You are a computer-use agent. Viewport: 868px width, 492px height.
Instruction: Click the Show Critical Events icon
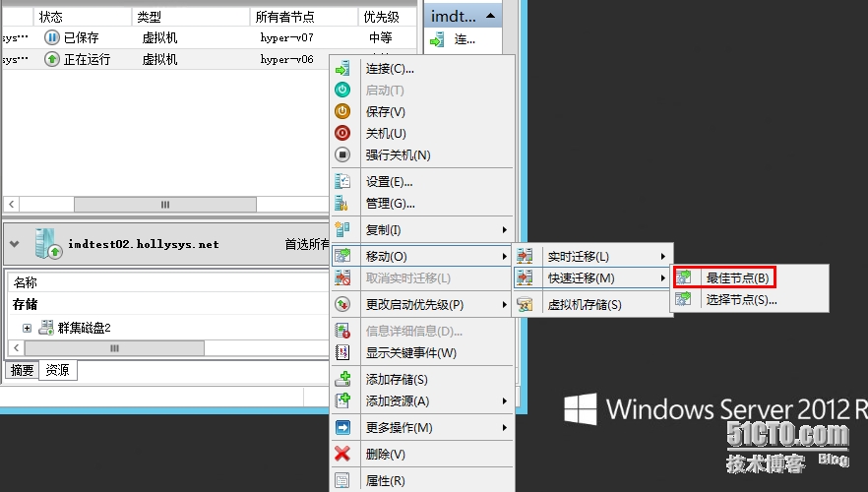(342, 352)
